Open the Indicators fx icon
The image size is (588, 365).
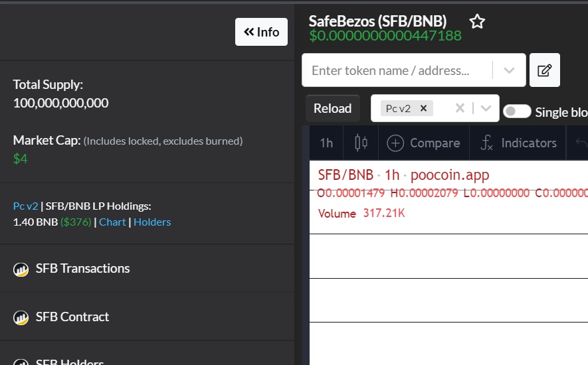[486, 143]
